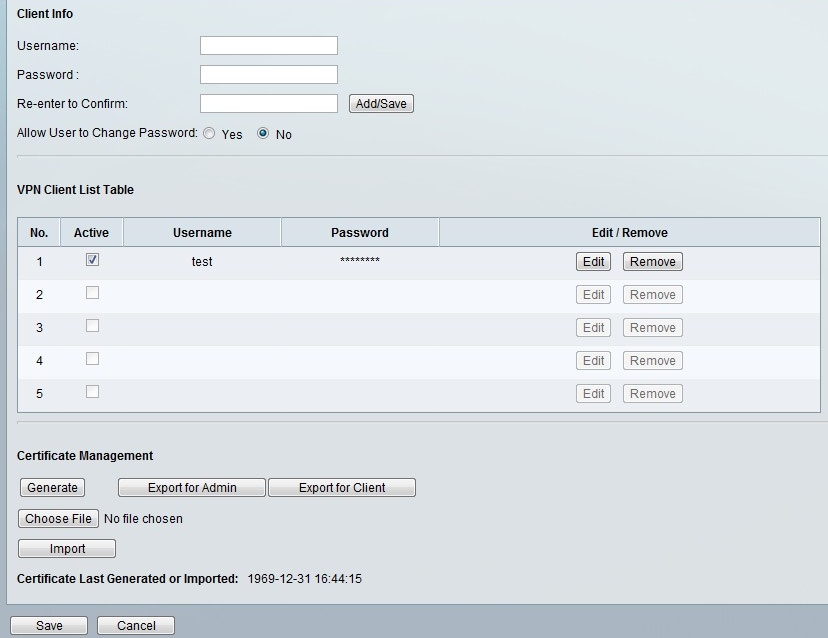828x638 pixels.
Task: Edit the test user in row 1
Action: tap(594, 262)
